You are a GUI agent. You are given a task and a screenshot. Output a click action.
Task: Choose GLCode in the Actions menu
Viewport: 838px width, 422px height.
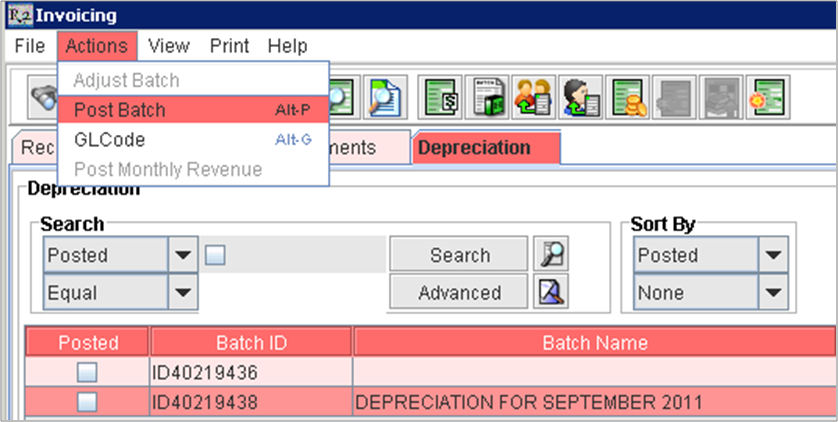point(109,140)
